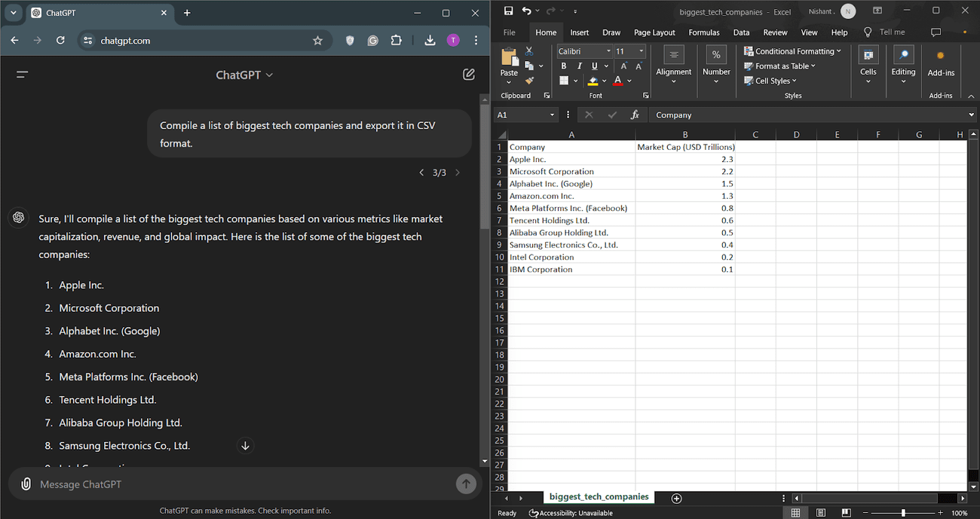Copy selection using Excel clipboard copy icon
This screenshot has width=980, height=519.
point(529,66)
